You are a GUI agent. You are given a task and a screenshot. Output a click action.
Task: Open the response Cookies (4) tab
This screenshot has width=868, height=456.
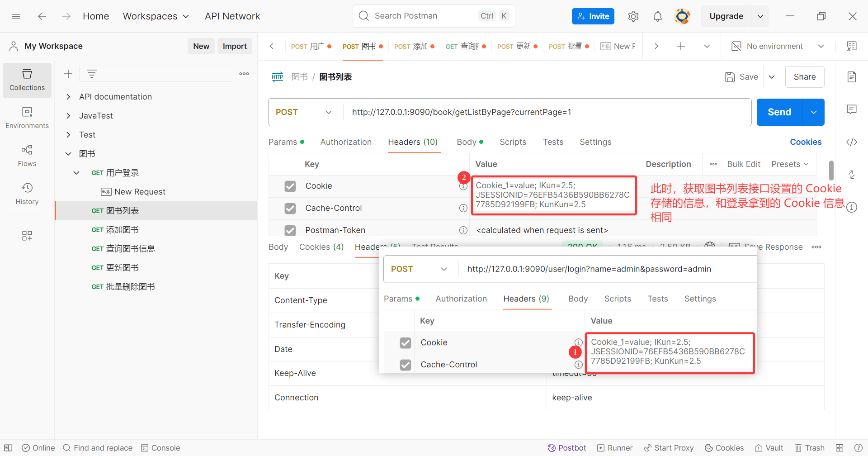(x=321, y=247)
